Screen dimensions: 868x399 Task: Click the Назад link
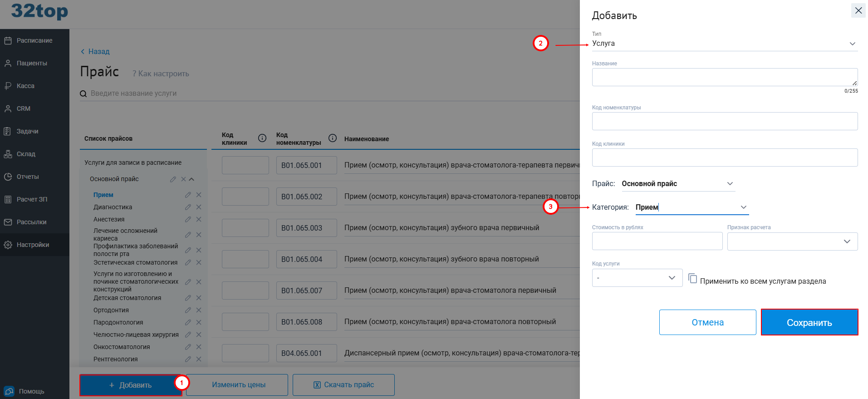[95, 52]
